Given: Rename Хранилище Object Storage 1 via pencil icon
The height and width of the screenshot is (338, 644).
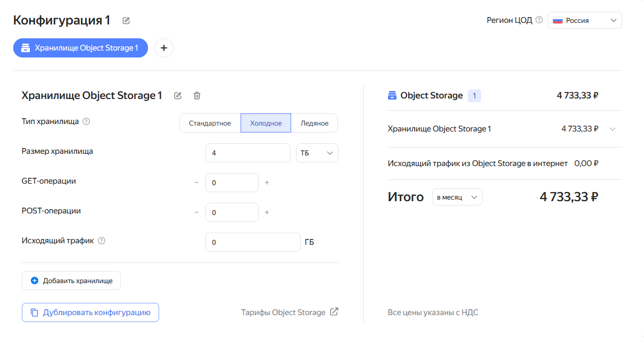Looking at the screenshot, I should (x=178, y=96).
